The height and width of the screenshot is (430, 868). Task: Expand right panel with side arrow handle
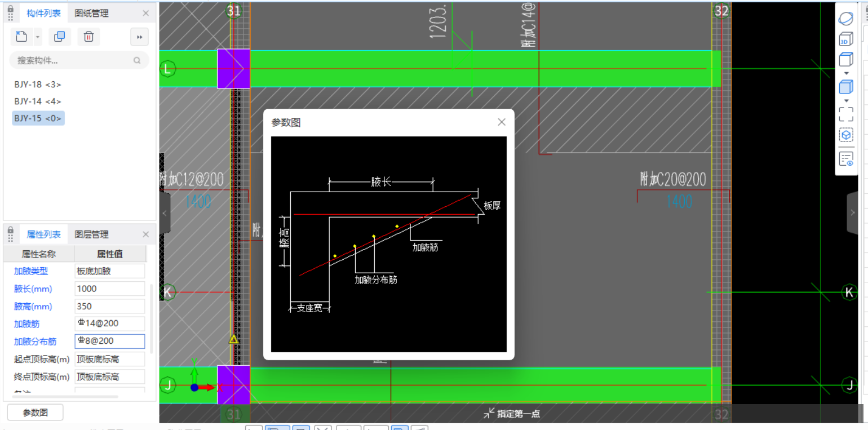[852, 213]
